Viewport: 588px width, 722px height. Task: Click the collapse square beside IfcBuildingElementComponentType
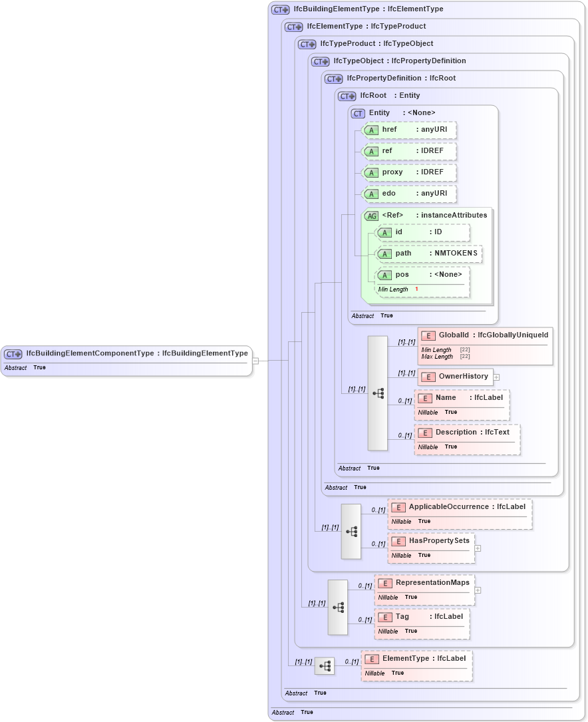pos(256,360)
